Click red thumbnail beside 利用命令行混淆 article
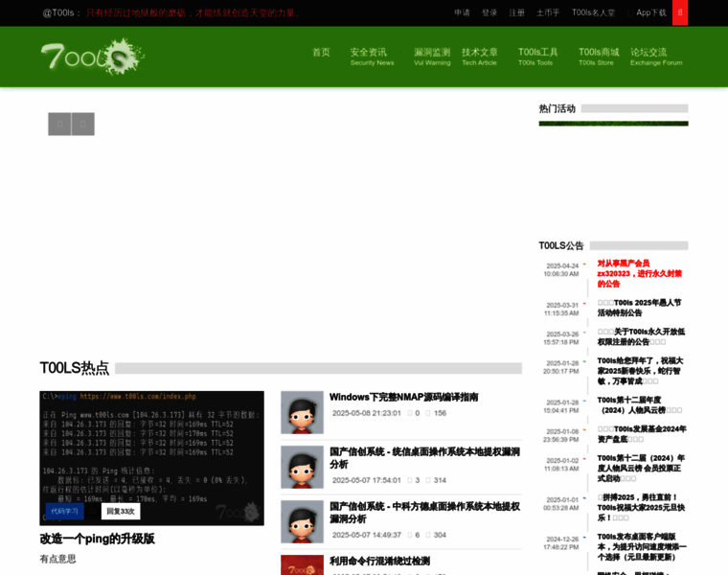The image size is (728, 575). [303, 564]
